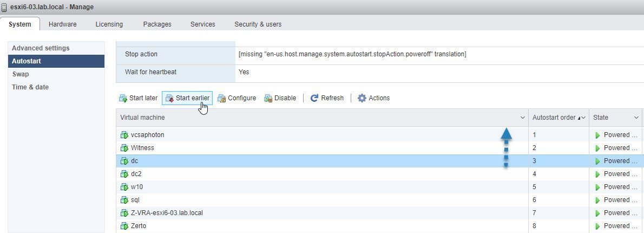644x233 pixels.
Task: Select the Zerto row name
Action: point(139,226)
